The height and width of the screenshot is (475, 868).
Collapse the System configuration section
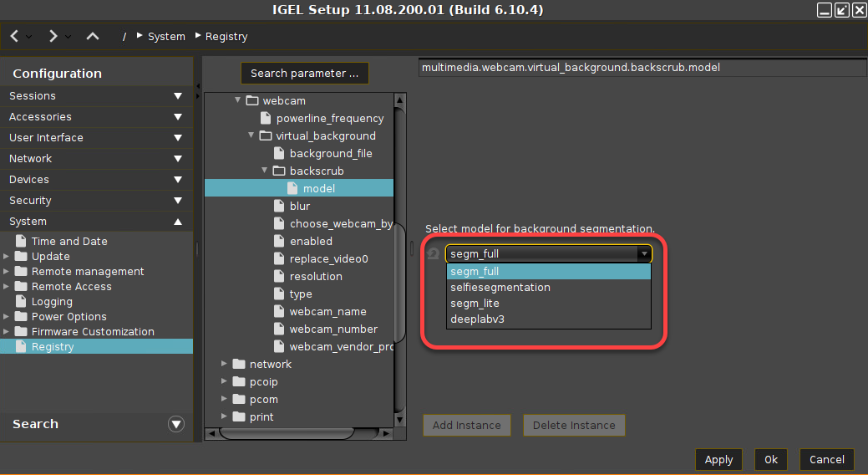click(x=177, y=222)
